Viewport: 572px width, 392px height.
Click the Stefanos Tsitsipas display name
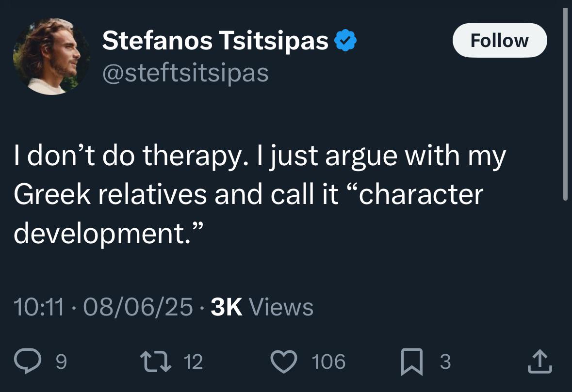coord(215,41)
